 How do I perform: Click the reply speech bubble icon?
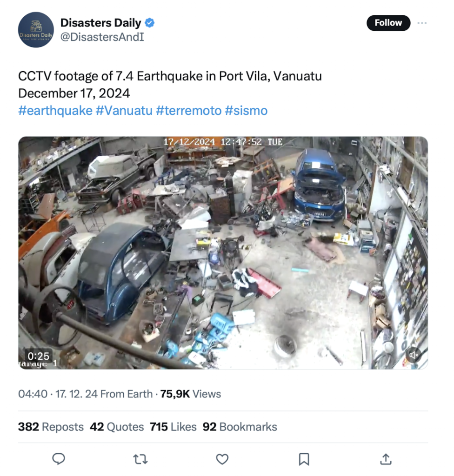(x=59, y=459)
